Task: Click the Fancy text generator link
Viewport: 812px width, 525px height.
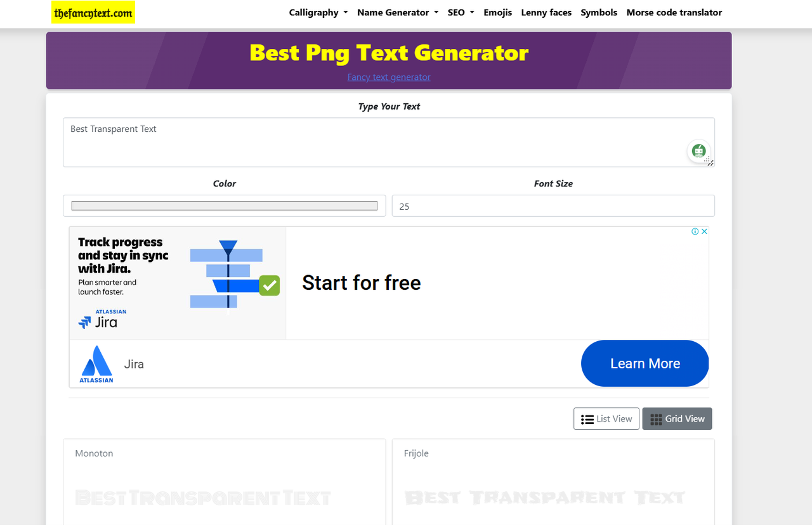Action: 389,77
